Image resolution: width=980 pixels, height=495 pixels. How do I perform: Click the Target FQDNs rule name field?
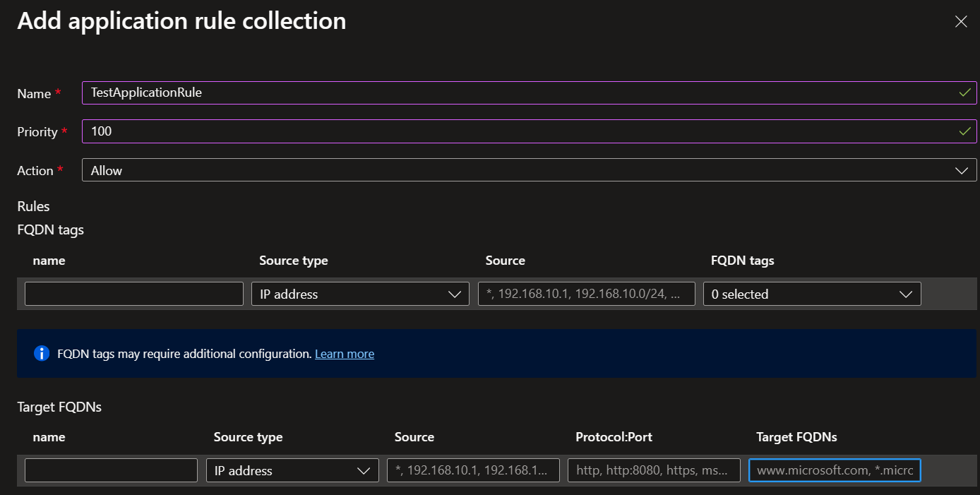tap(111, 471)
